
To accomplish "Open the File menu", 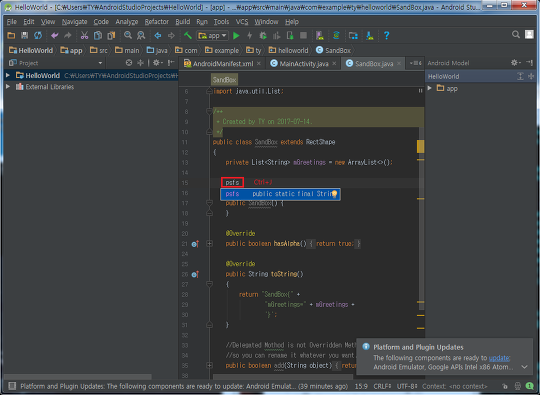I will pos(11,22).
